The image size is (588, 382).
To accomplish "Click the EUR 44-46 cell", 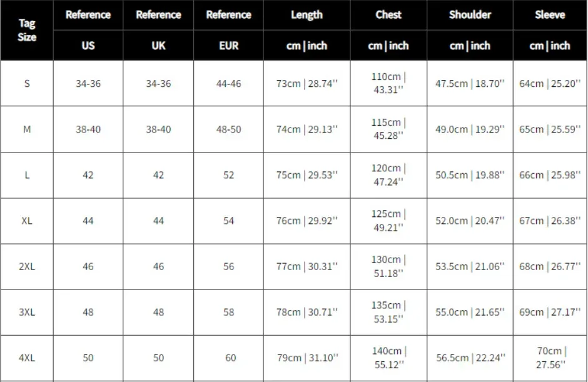I will (228, 83).
